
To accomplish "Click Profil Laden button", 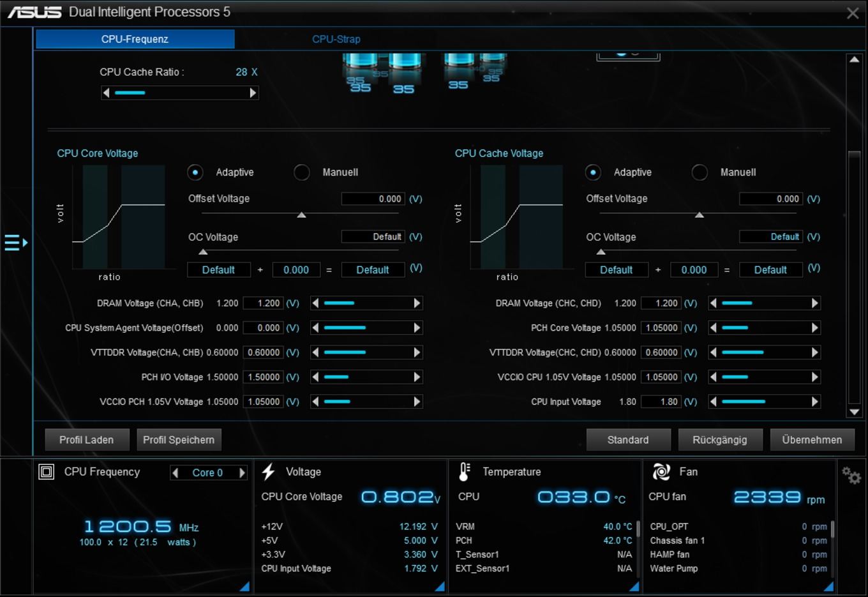I will 87,440.
